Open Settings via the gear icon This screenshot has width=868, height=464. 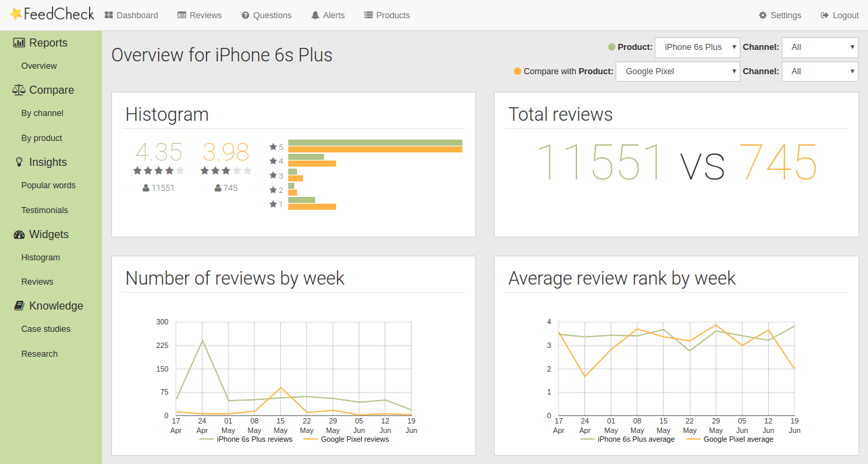pos(763,15)
